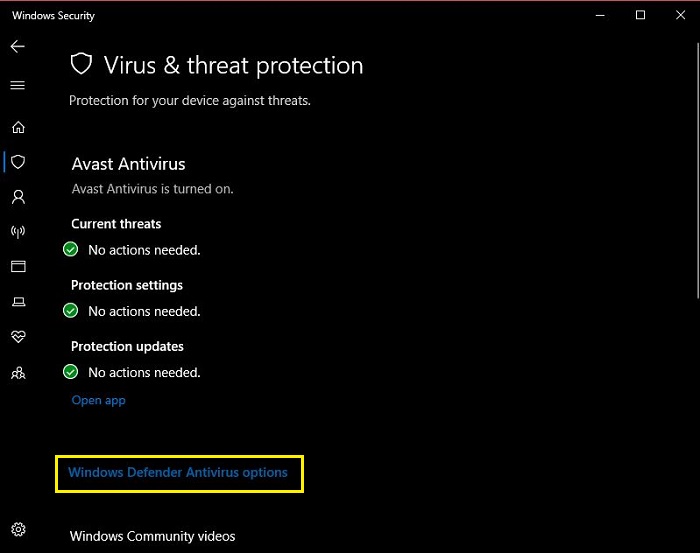
Task: Click green checkmark under Protection settings
Action: tap(71, 310)
